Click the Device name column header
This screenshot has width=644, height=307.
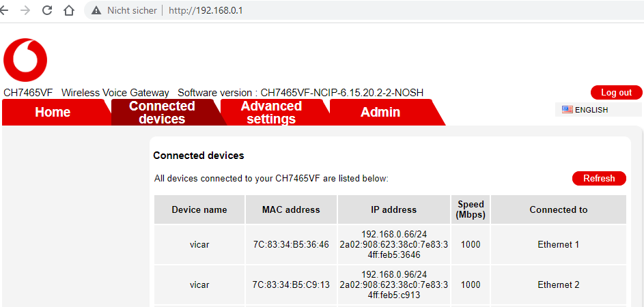(x=199, y=210)
